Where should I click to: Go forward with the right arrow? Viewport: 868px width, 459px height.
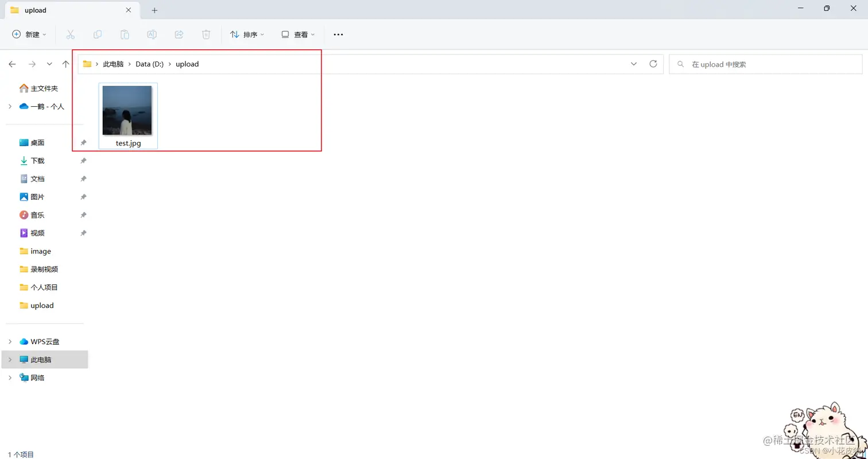coord(32,64)
